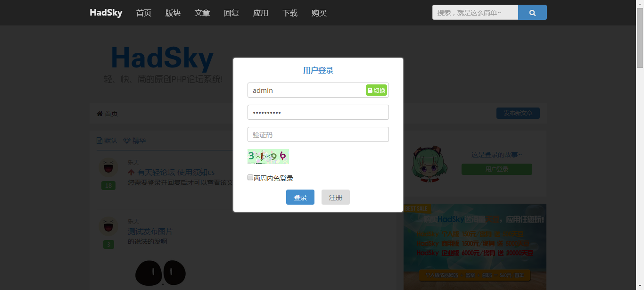Click the 验证码 input field
The image size is (644, 290).
click(318, 134)
